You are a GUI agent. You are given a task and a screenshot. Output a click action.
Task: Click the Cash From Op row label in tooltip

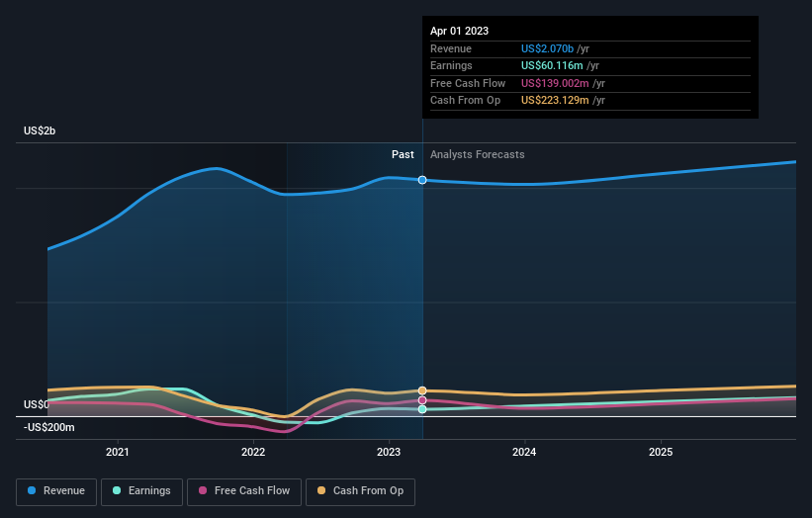466,101
